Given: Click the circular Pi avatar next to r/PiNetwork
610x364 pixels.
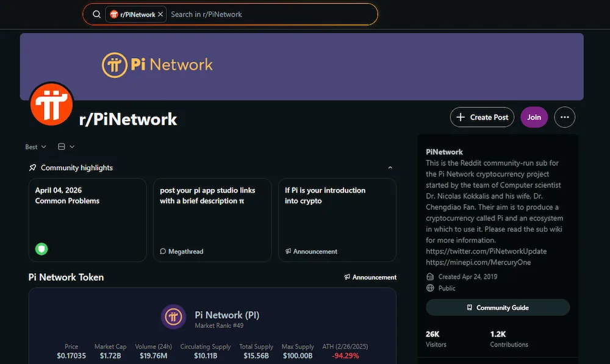Looking at the screenshot, I should (x=52, y=104).
